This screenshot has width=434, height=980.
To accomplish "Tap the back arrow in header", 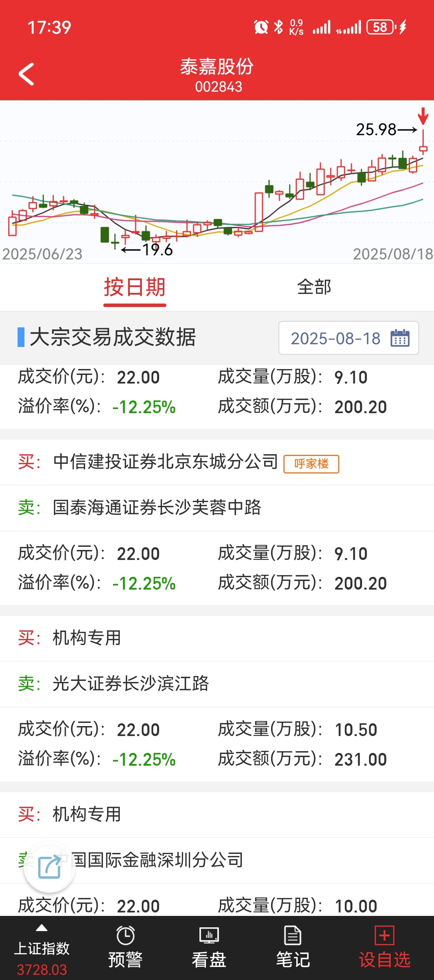I will 27,74.
